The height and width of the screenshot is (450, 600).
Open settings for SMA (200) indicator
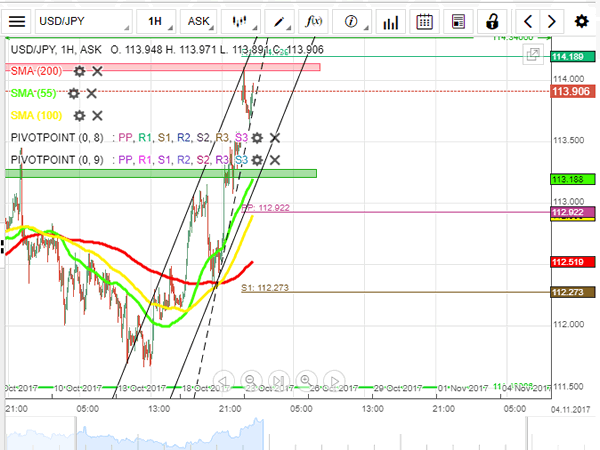click(79, 71)
